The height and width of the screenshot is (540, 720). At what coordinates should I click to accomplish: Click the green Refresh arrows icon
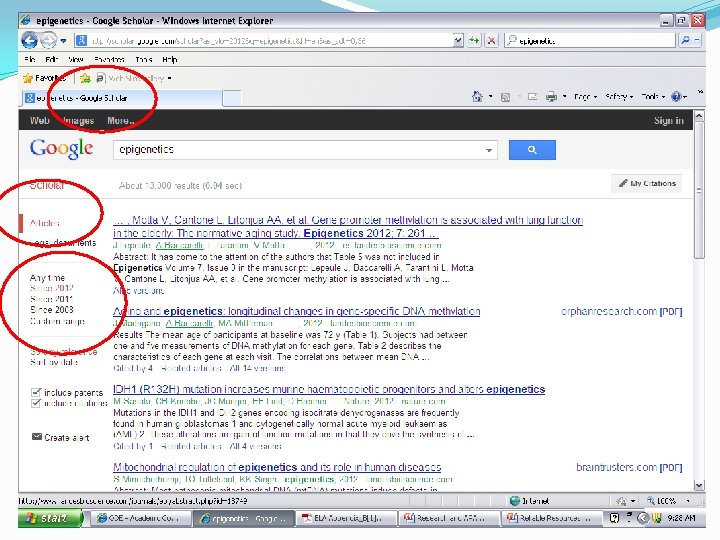point(474,41)
